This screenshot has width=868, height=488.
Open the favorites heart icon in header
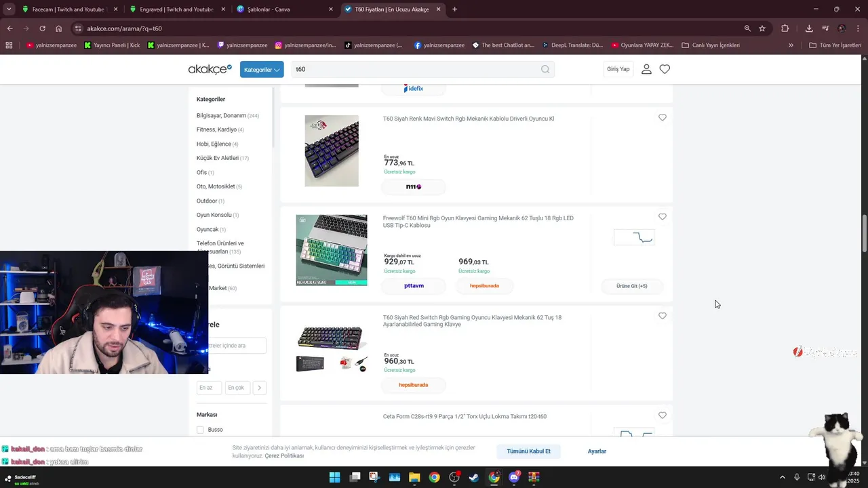tap(665, 69)
